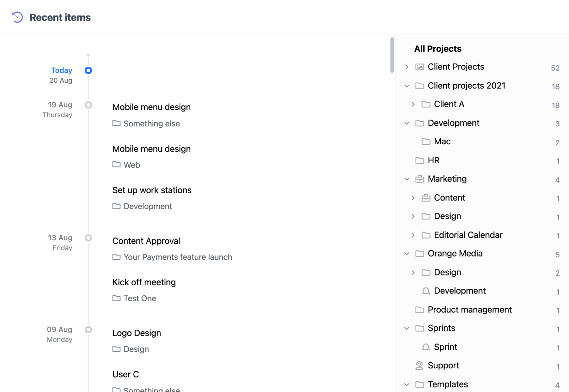Collapse the Templates folder
This screenshot has height=392, width=569.
pos(407,384)
